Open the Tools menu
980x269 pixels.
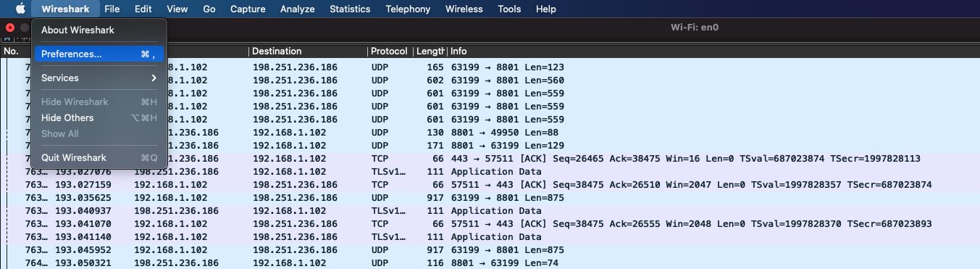point(509,9)
